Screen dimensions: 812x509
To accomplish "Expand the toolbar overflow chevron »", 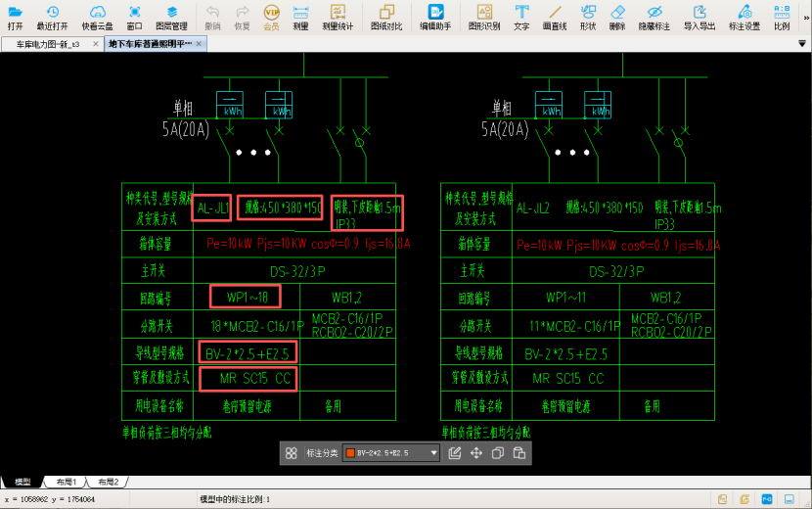I will [806, 18].
